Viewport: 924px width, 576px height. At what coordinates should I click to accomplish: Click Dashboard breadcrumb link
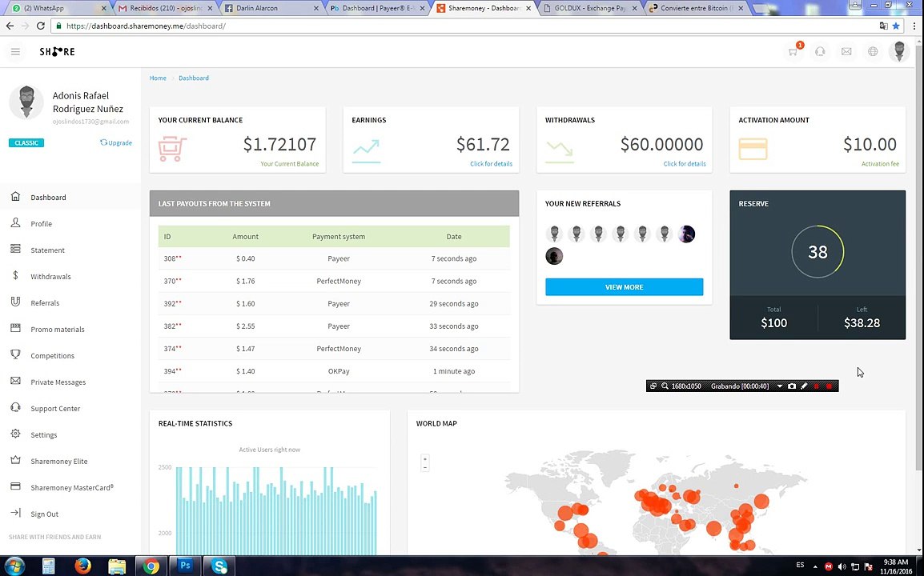(x=194, y=78)
